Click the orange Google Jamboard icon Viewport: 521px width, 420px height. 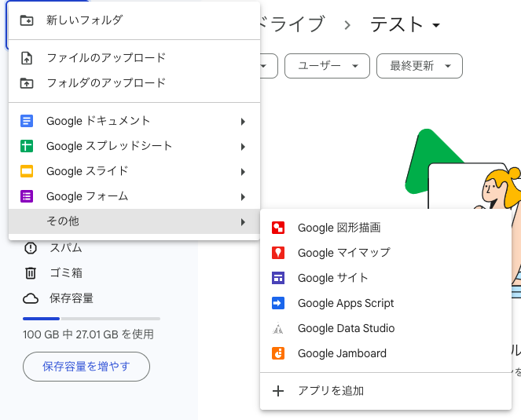(278, 353)
